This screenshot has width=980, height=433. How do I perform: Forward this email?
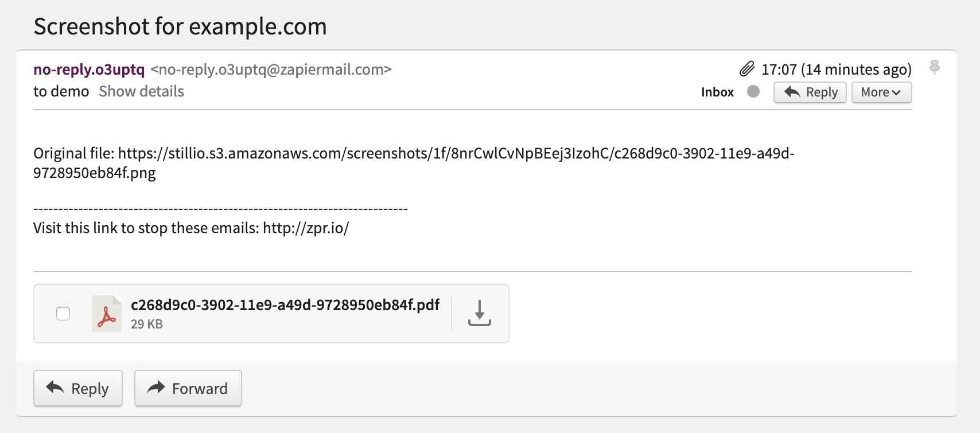click(x=188, y=388)
